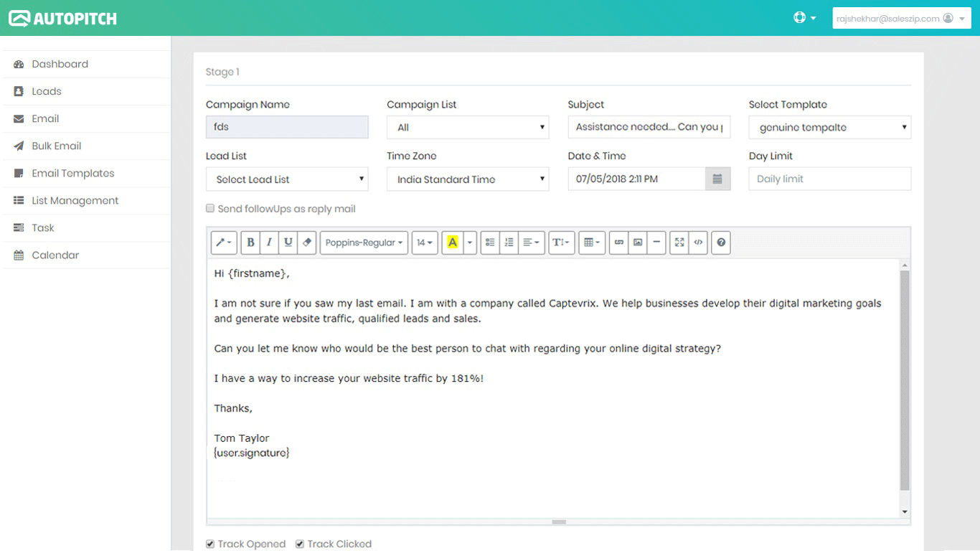Insert a horizontal rule line

[656, 242]
